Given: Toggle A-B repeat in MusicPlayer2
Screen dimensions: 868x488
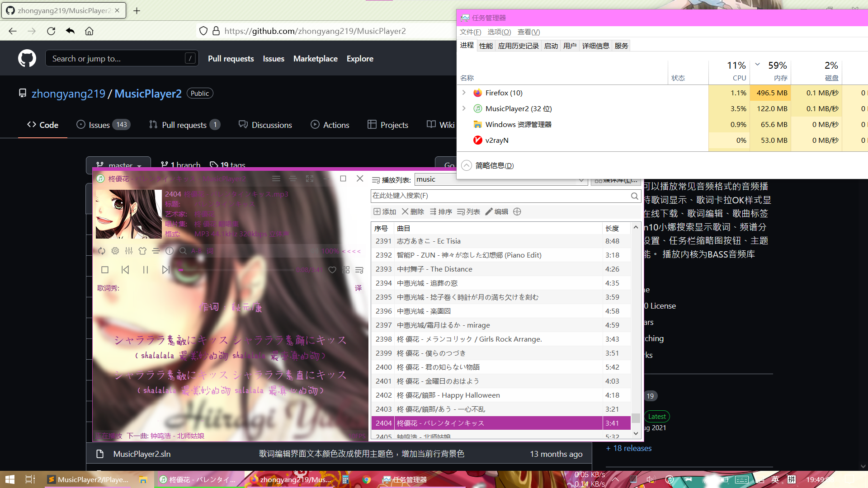Looking at the screenshot, I should 197,251.
